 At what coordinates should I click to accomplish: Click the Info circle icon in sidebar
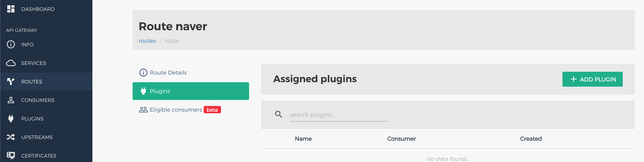pyautogui.click(x=11, y=44)
